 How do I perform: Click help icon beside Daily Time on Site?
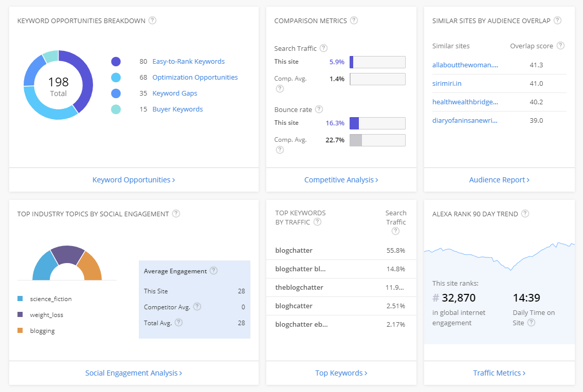click(x=531, y=323)
